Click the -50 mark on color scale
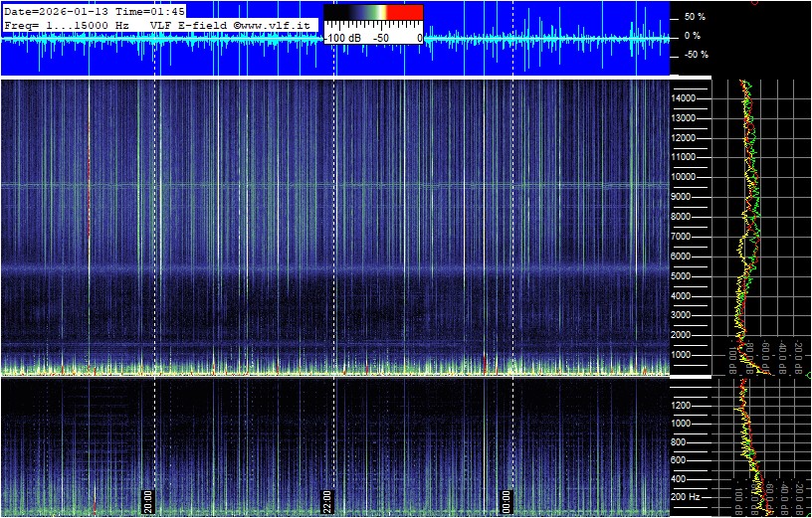812x518 pixels. [380, 37]
